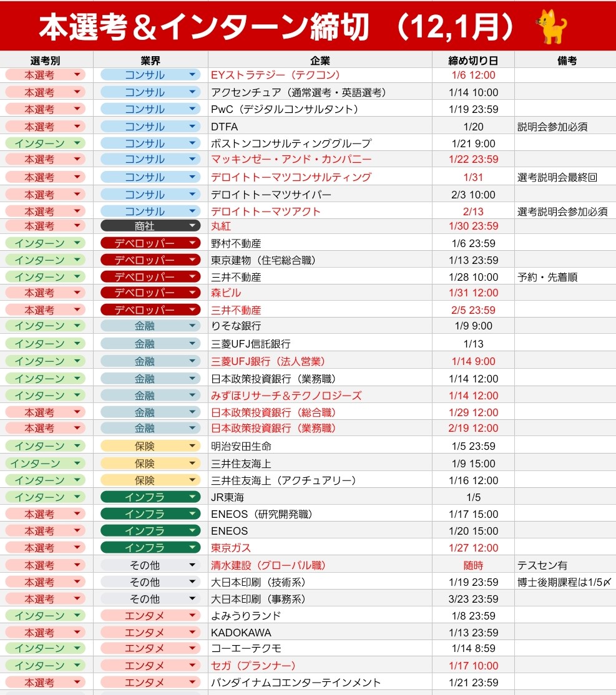Open 選考別 dropdown for EYストラテジー row
The image size is (616, 695).
point(45,75)
